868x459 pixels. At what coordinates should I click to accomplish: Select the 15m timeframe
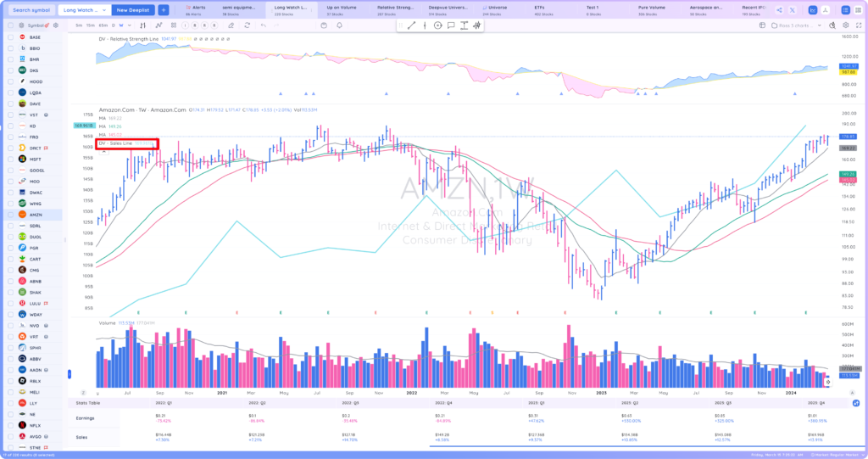coord(90,25)
